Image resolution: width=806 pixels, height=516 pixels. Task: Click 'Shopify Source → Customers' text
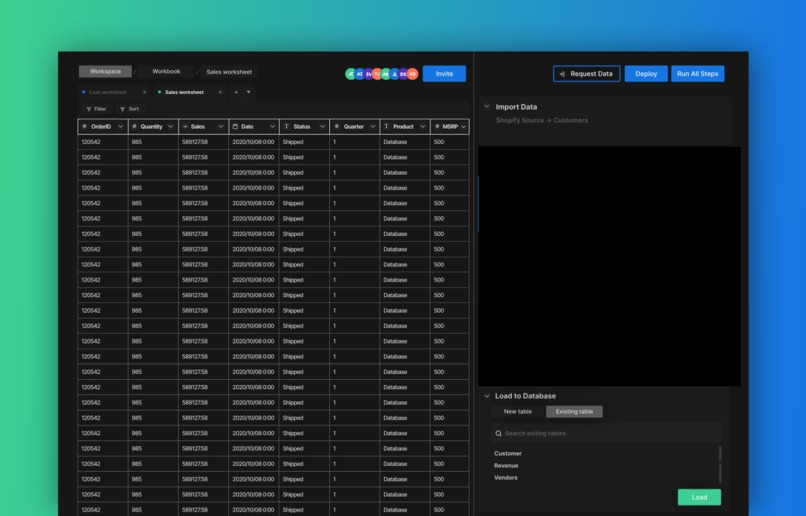click(542, 120)
